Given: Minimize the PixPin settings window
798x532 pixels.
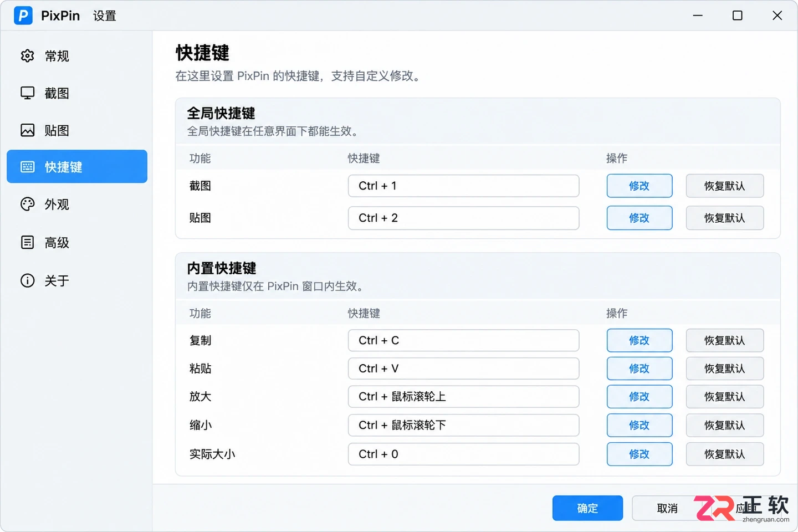Looking at the screenshot, I should (x=698, y=16).
